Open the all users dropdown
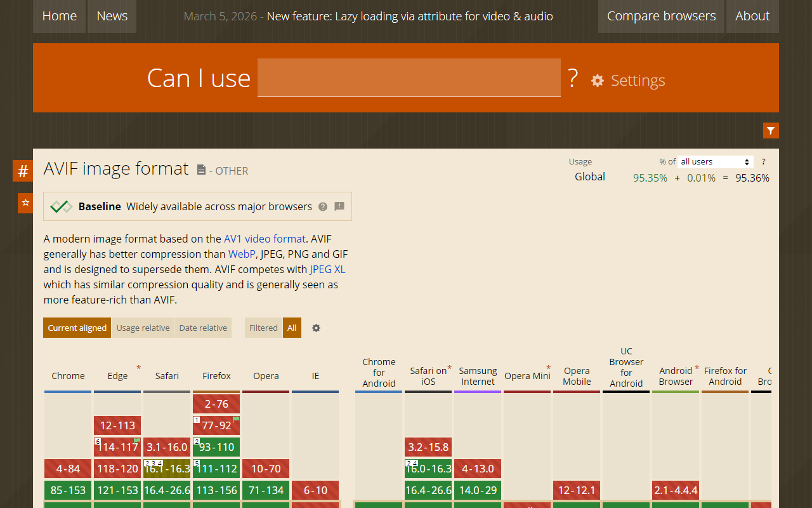Viewport: 812px width, 508px height. [x=716, y=162]
